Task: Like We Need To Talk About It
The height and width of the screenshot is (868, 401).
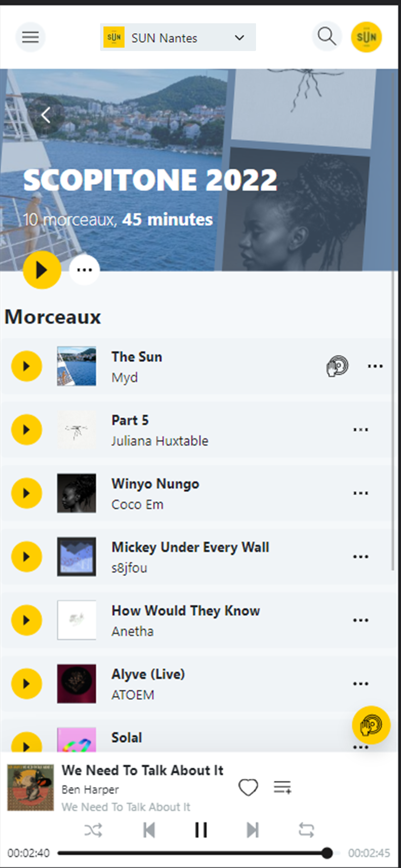Action: tap(248, 787)
